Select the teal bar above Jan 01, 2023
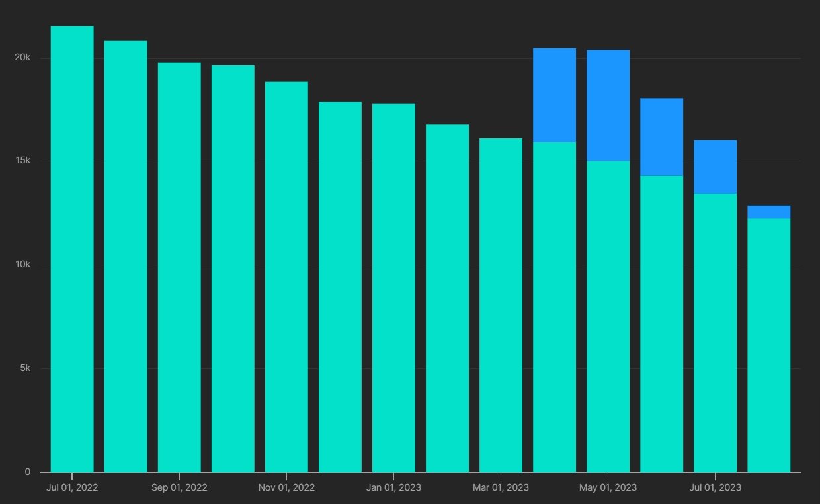 click(393, 288)
